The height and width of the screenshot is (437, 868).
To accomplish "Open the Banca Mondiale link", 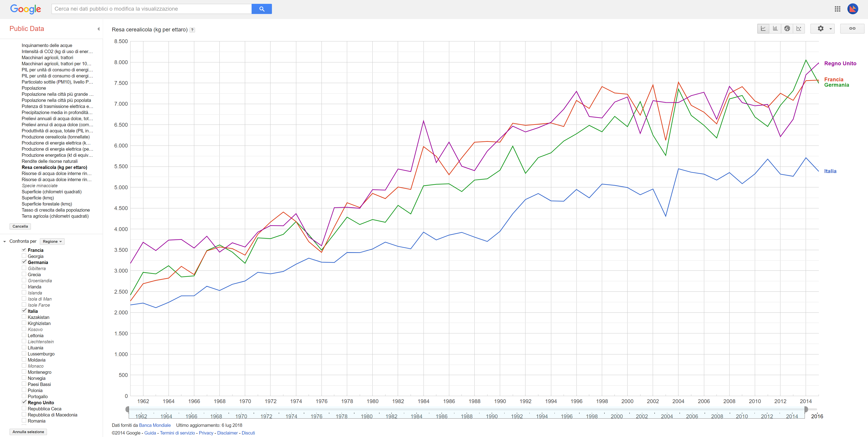I will point(155,425).
